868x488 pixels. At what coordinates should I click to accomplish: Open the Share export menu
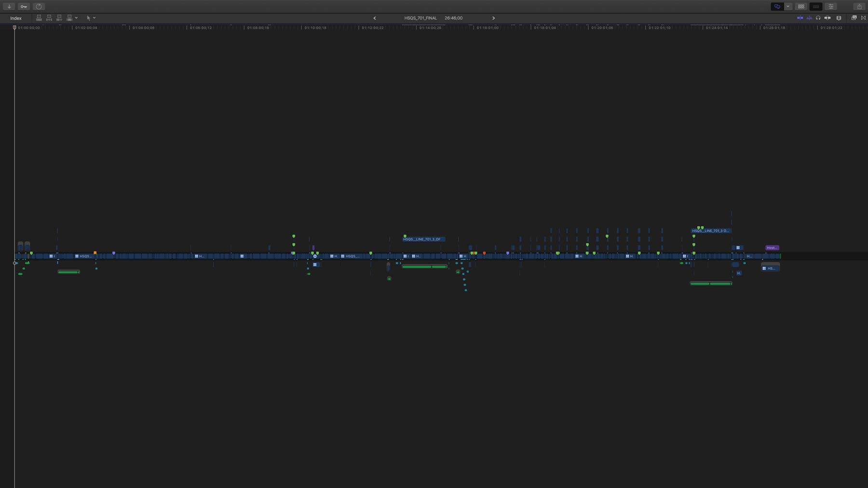click(x=859, y=6)
